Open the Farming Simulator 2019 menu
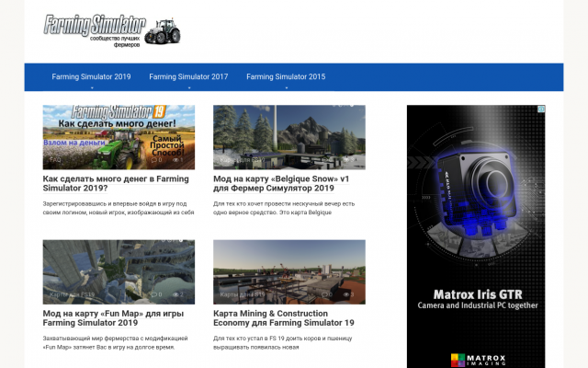 click(91, 76)
